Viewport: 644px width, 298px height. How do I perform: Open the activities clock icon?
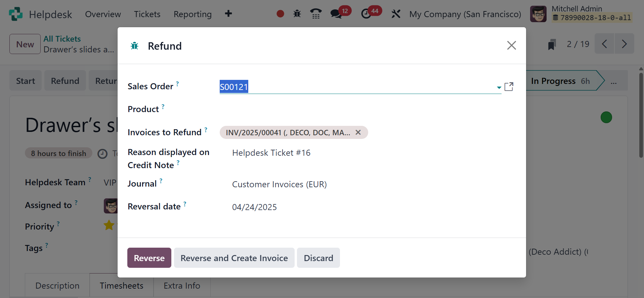(x=366, y=14)
